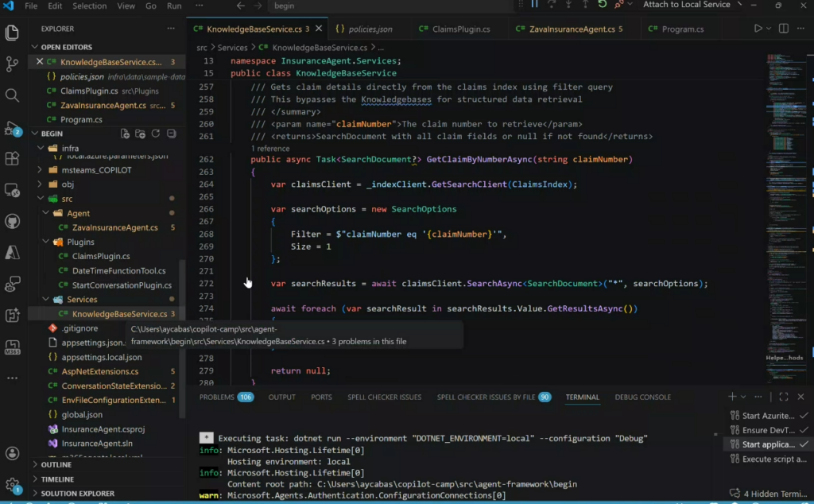Open the run button dropdown arrow
814x504 pixels.
tap(769, 29)
